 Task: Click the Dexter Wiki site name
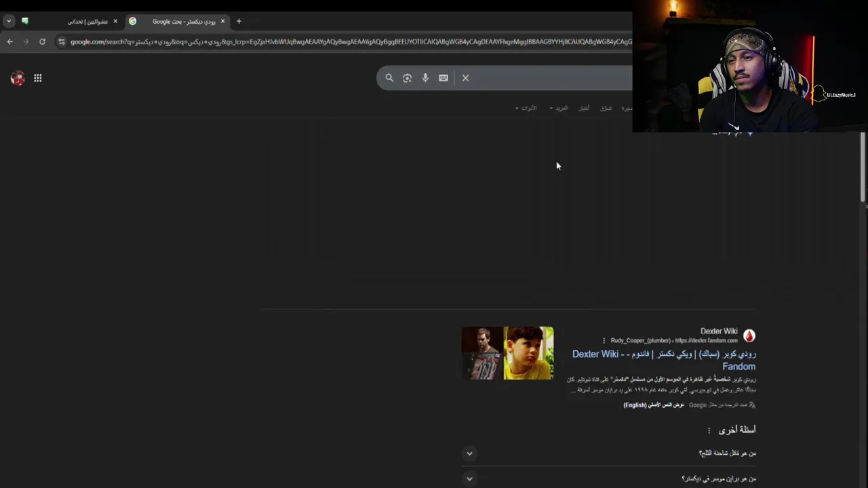point(719,331)
